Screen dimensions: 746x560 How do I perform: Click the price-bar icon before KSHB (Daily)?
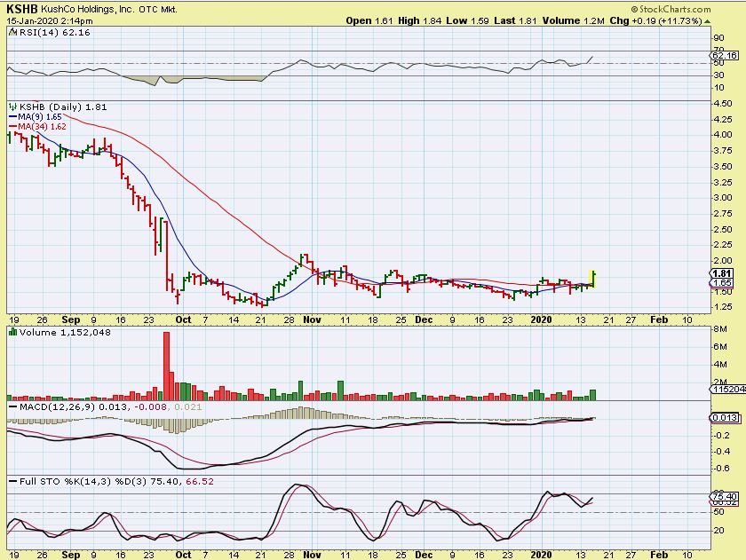12,107
